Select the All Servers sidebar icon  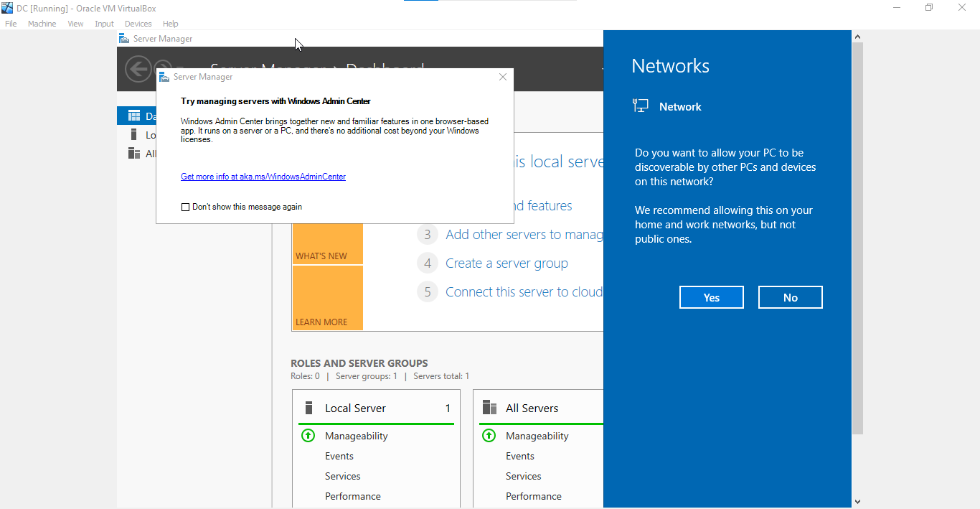pyautogui.click(x=133, y=153)
